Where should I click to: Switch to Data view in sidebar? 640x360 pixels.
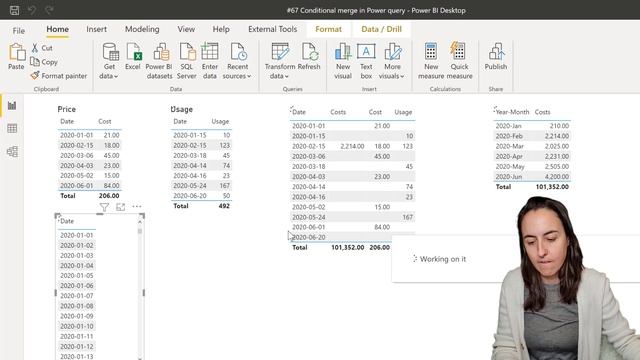pos(12,129)
